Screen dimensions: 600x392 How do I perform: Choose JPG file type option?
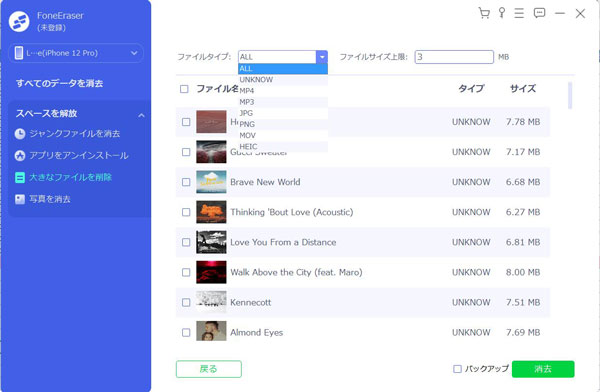coord(283,113)
